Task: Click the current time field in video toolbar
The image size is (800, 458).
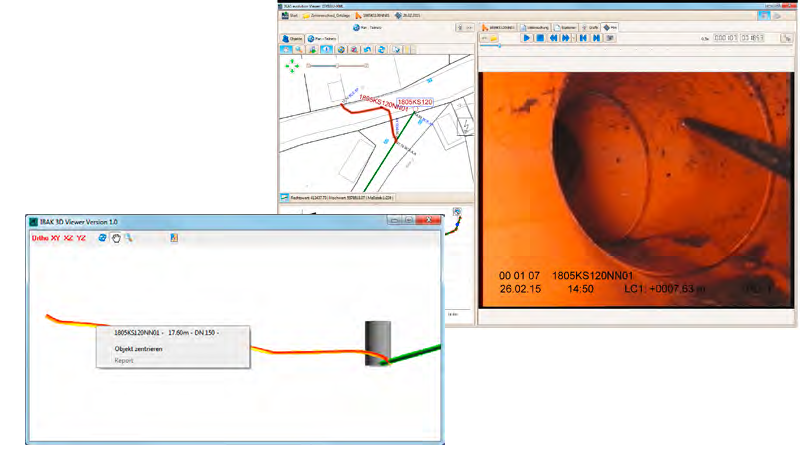Action: pyautogui.click(x=725, y=38)
